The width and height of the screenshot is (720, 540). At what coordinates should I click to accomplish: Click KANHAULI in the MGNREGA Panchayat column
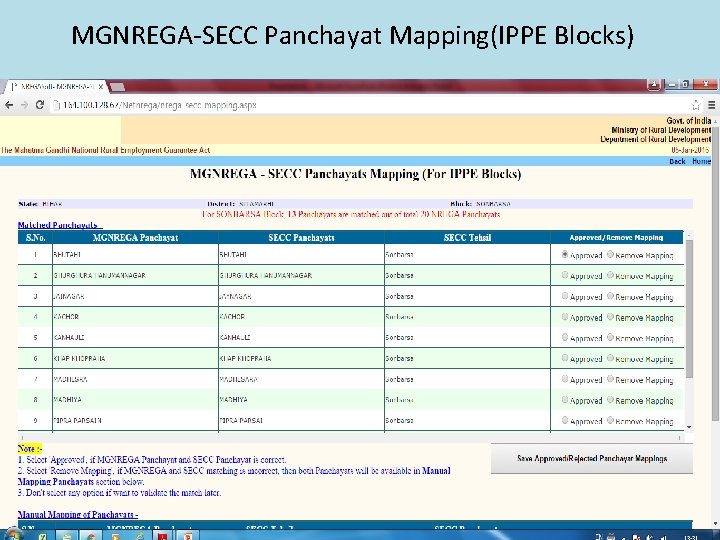pyautogui.click(x=69, y=338)
